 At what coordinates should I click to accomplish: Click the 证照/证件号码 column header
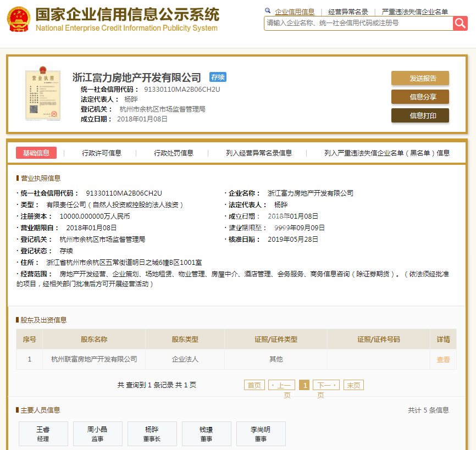[x=379, y=339]
